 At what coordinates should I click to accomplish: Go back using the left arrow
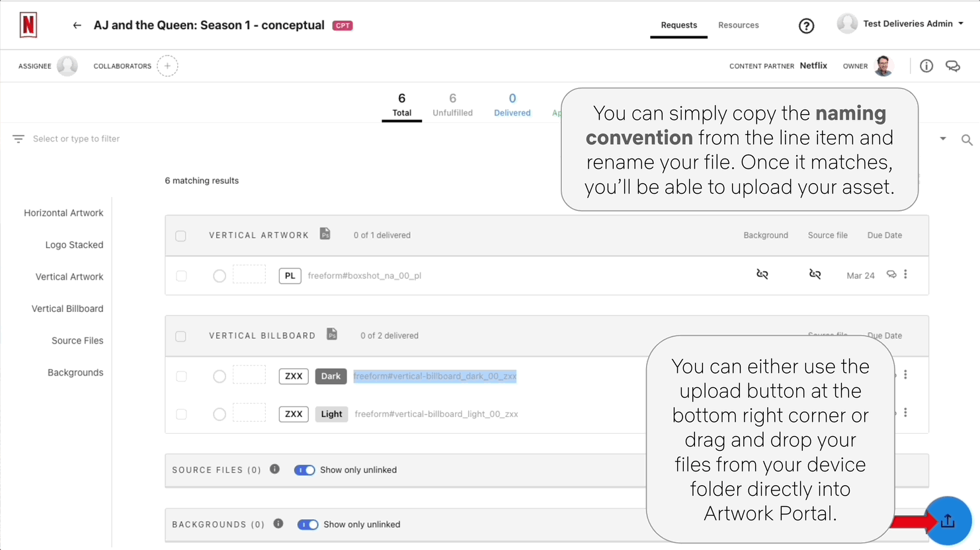click(x=77, y=26)
